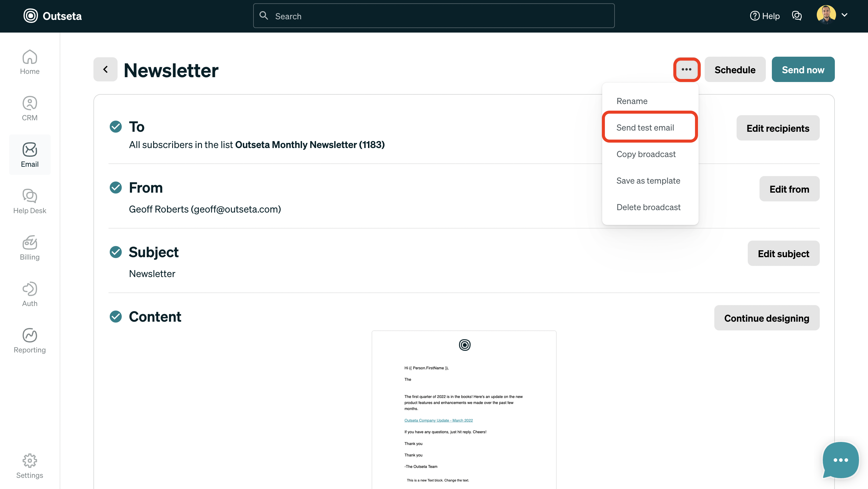
Task: Open Settings gear in sidebar
Action: pyautogui.click(x=30, y=466)
